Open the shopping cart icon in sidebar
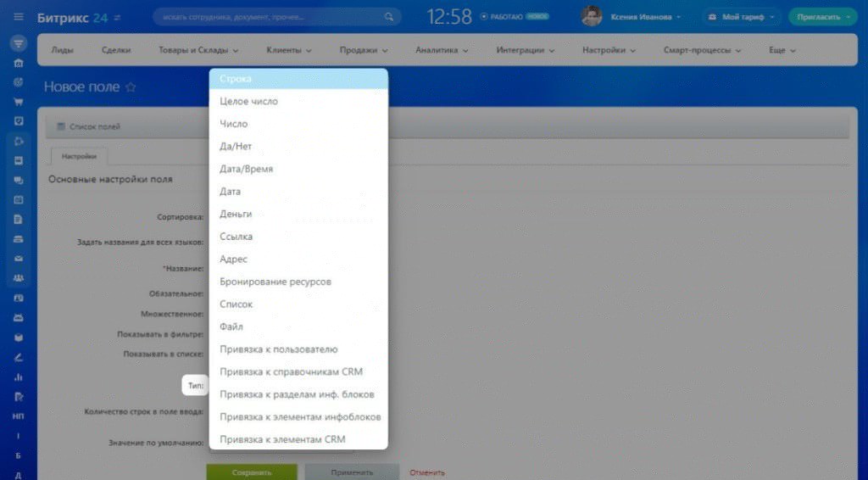This screenshot has width=868, height=480. tap(19, 102)
